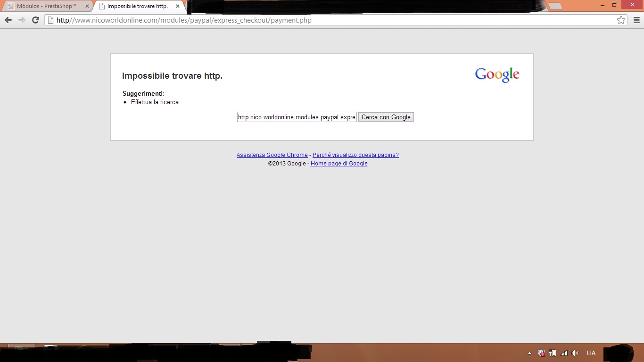Click the Google logo on the error page
644x362 pixels.
click(x=497, y=75)
